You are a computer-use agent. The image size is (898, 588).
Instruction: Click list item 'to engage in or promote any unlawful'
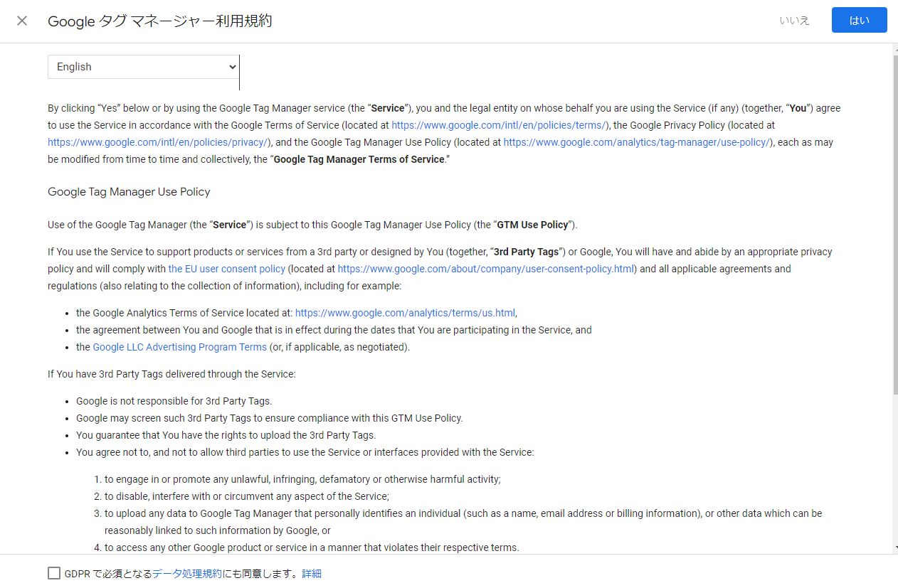(302, 479)
